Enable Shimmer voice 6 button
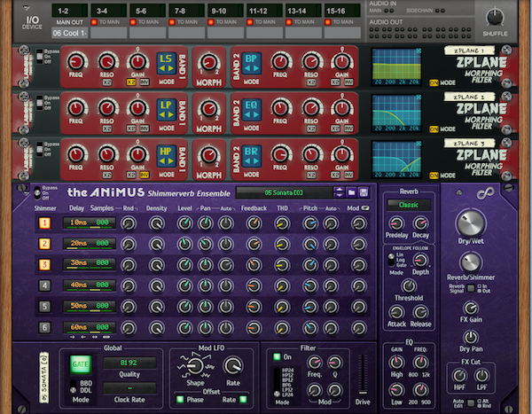Screen dimensions: 532x414 [44, 327]
